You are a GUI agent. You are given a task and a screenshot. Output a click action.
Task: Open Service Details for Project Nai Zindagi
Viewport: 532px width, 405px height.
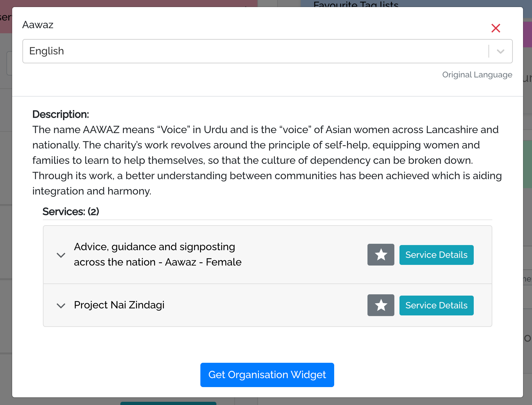coord(436,306)
